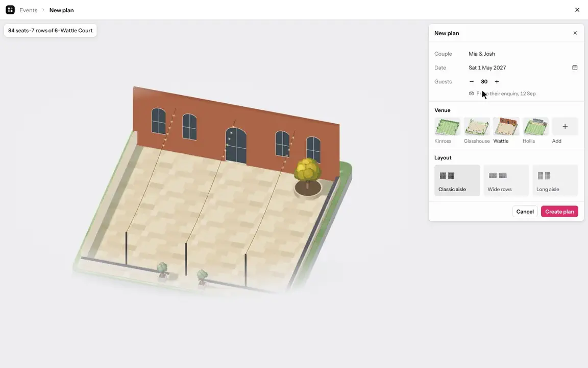Select the Kinross venue thumbnail

pos(447,127)
